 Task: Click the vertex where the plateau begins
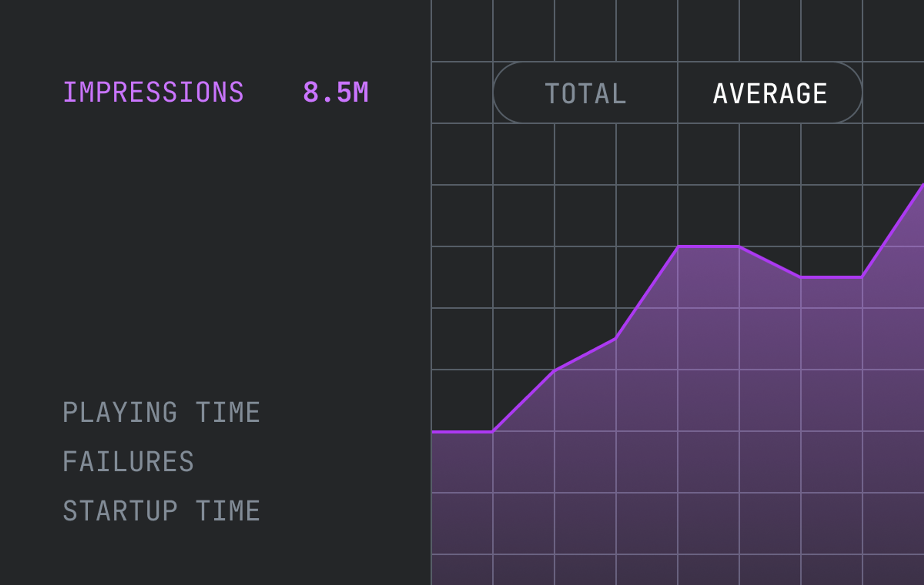[x=678, y=247]
